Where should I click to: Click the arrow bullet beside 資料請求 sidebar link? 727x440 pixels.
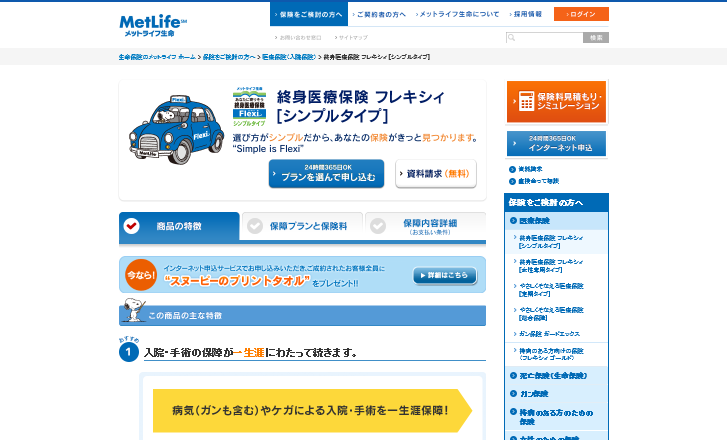click(x=512, y=169)
